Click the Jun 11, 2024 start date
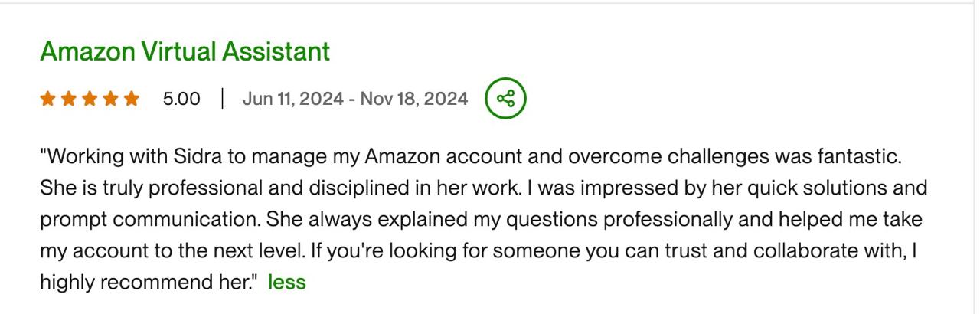The height and width of the screenshot is (314, 980). (x=293, y=99)
